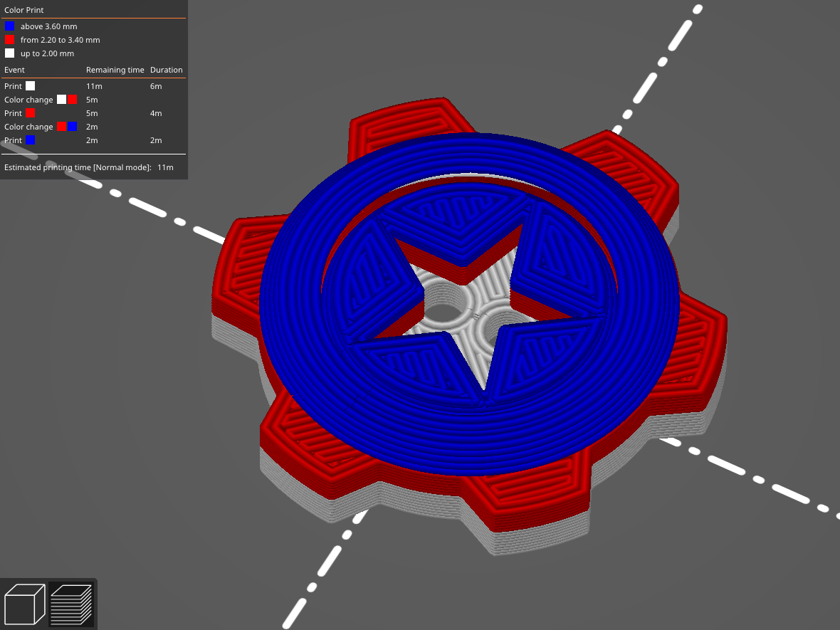Click blue swatch for above 3.60 mm
This screenshot has width=840, height=630.
click(10, 26)
